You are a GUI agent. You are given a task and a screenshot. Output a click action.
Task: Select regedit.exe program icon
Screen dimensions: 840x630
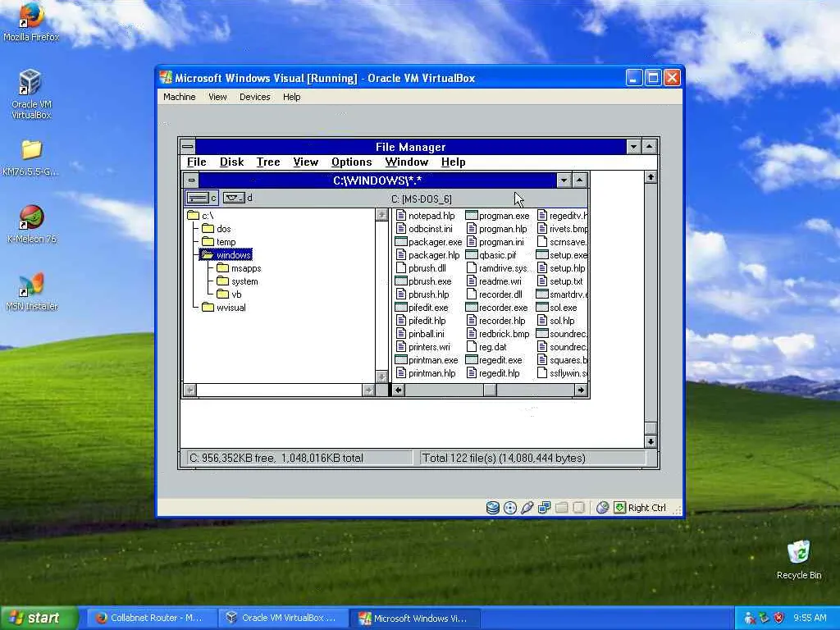472,360
